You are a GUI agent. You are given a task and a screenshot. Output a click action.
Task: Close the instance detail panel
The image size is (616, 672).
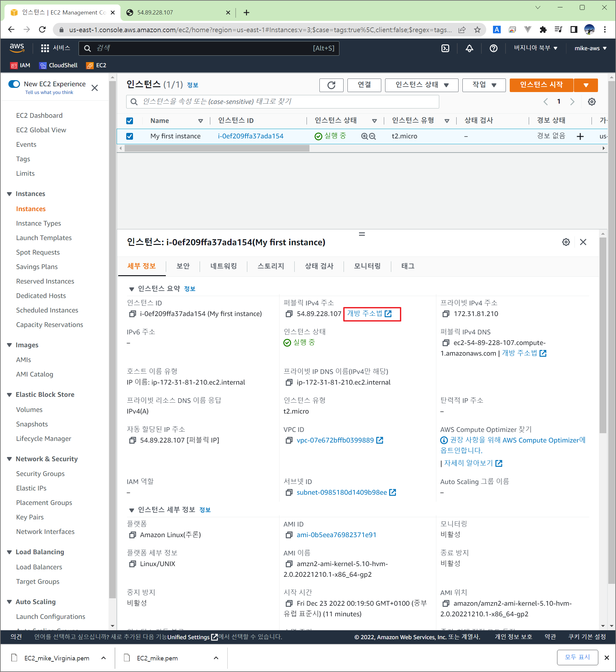tap(583, 242)
